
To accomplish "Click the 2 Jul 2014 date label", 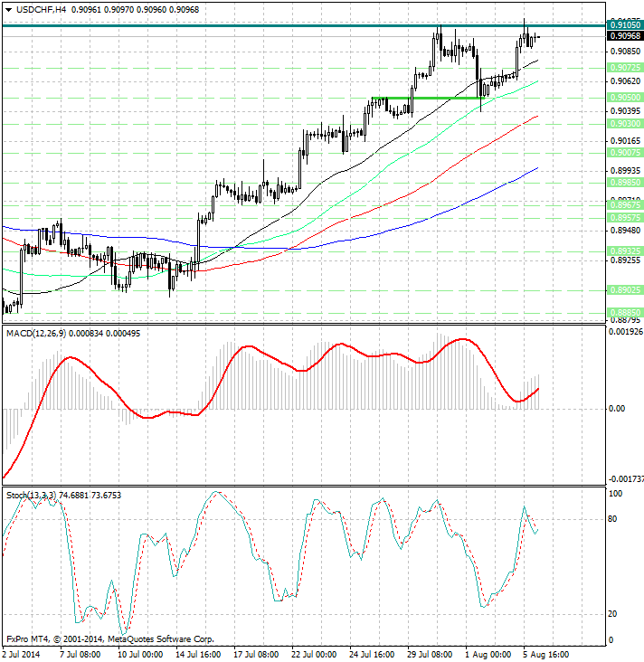I will click(22, 655).
